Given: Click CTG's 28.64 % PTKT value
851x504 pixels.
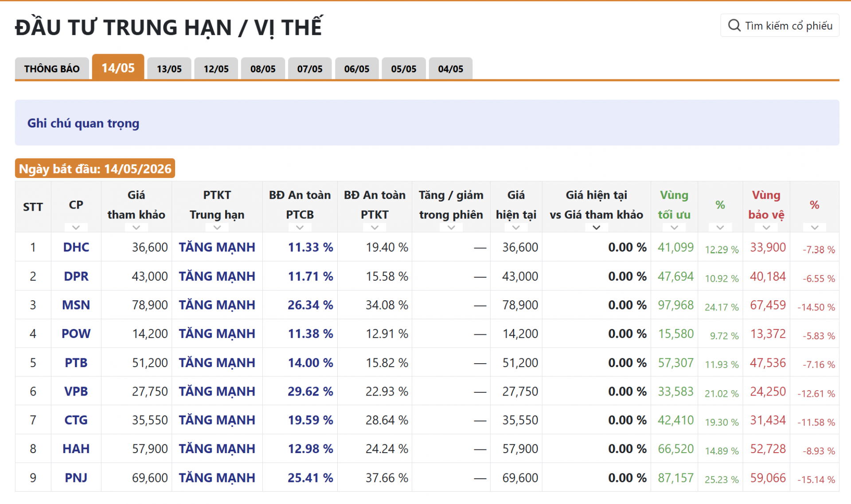Looking at the screenshot, I should pos(387,420).
